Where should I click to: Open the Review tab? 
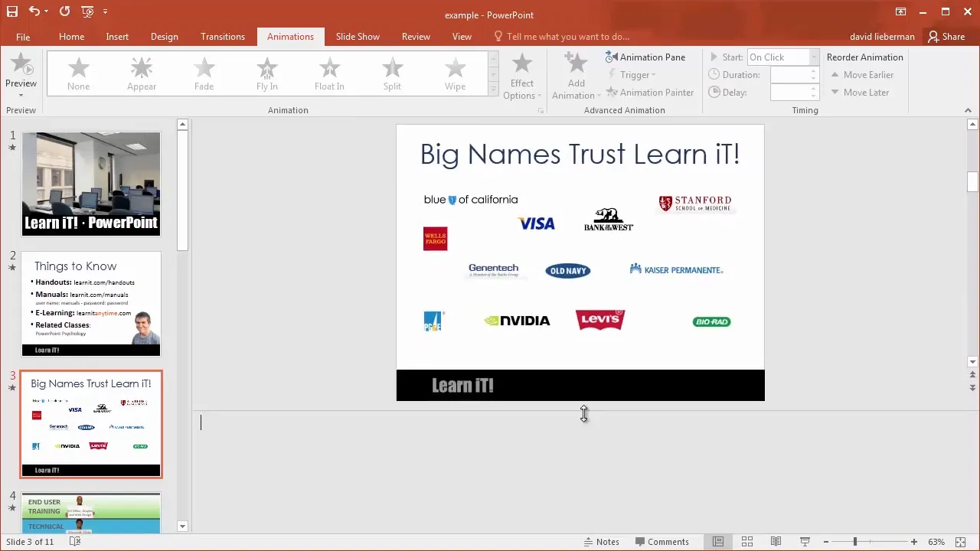click(416, 37)
